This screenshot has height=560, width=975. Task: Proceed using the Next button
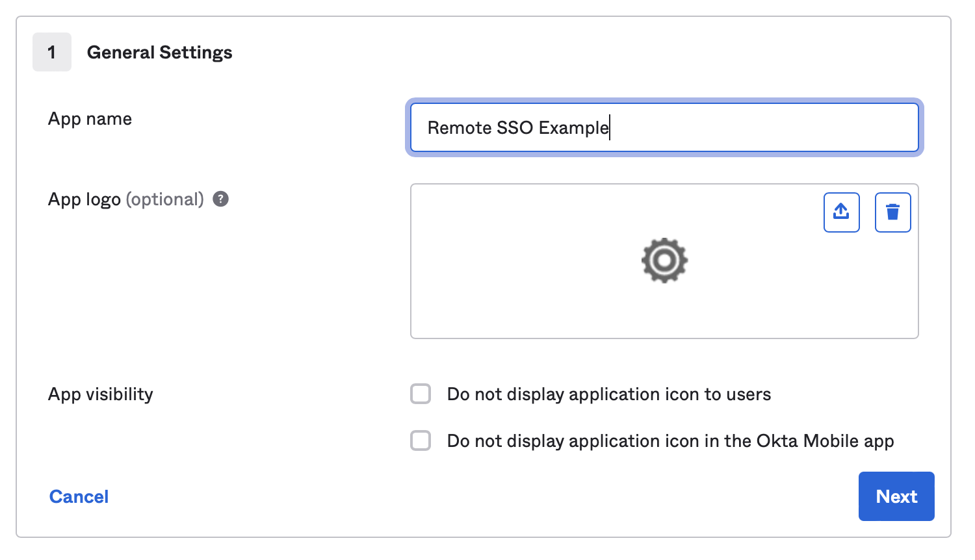pos(896,496)
